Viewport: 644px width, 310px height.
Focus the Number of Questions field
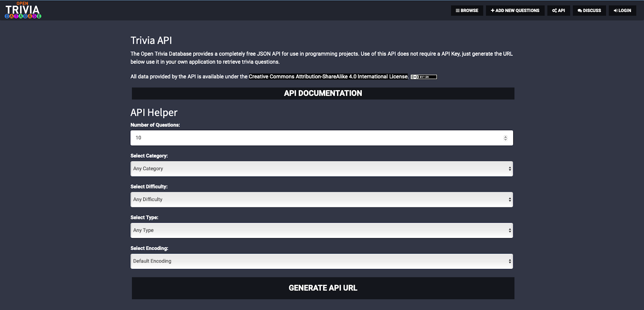322,138
